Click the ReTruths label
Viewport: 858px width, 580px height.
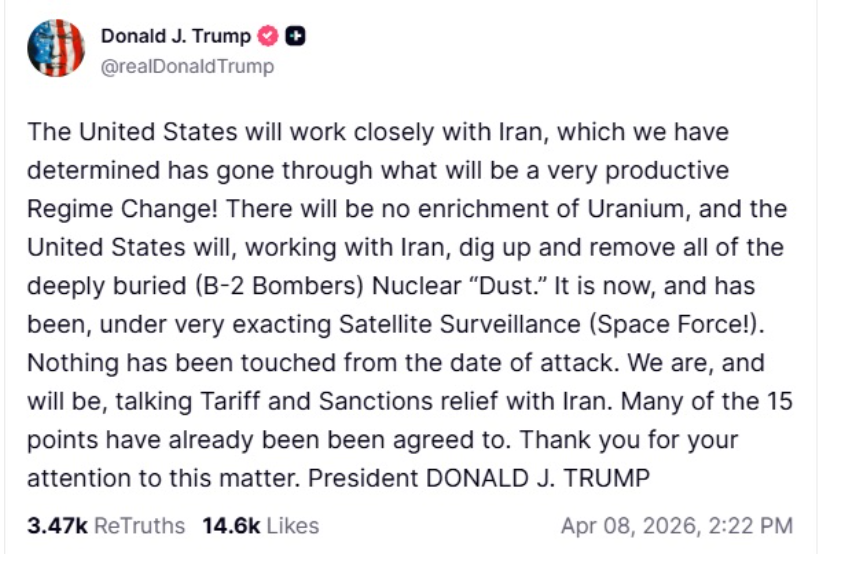pos(139,525)
